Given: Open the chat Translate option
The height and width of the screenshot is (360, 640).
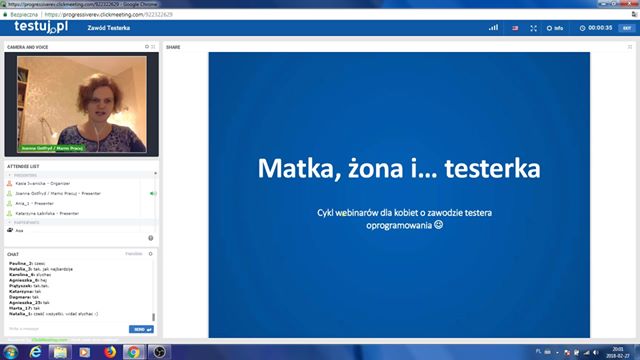Looking at the screenshot, I should click(134, 254).
